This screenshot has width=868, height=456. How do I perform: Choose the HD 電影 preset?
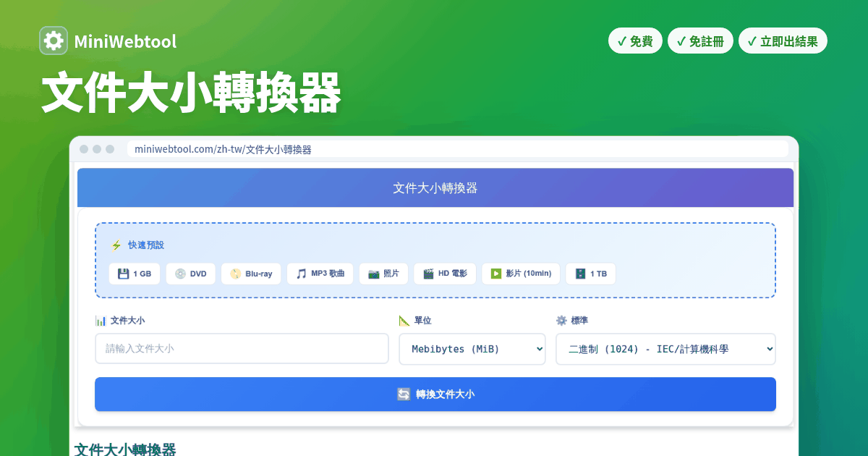click(445, 274)
